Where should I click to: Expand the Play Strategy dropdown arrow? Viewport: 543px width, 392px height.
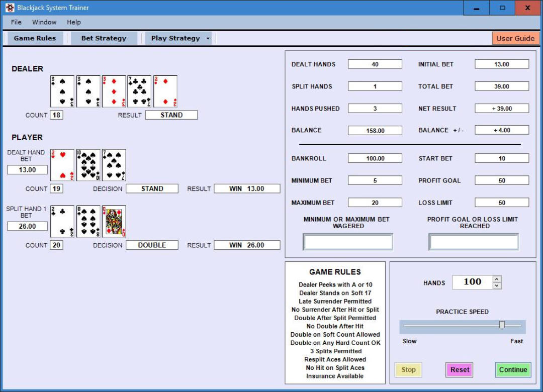[208, 38]
